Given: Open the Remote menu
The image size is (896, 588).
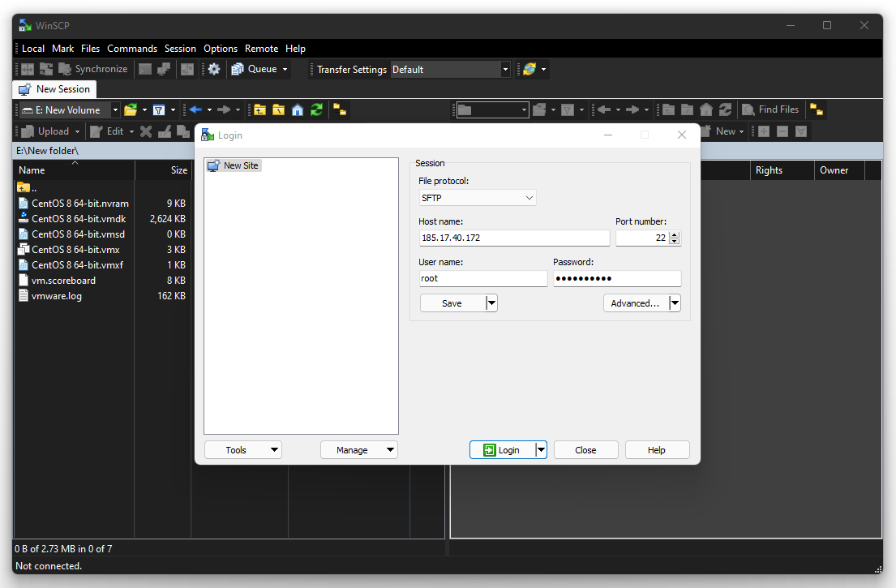Looking at the screenshot, I should coord(262,49).
